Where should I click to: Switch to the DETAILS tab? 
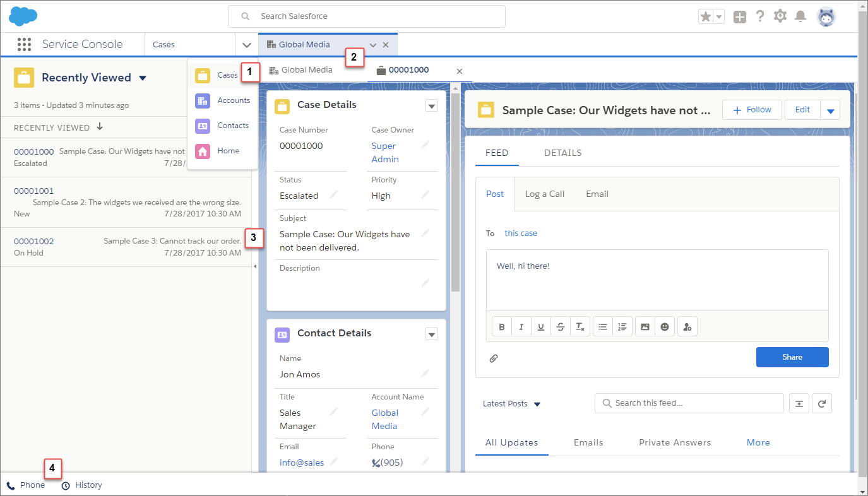(563, 153)
